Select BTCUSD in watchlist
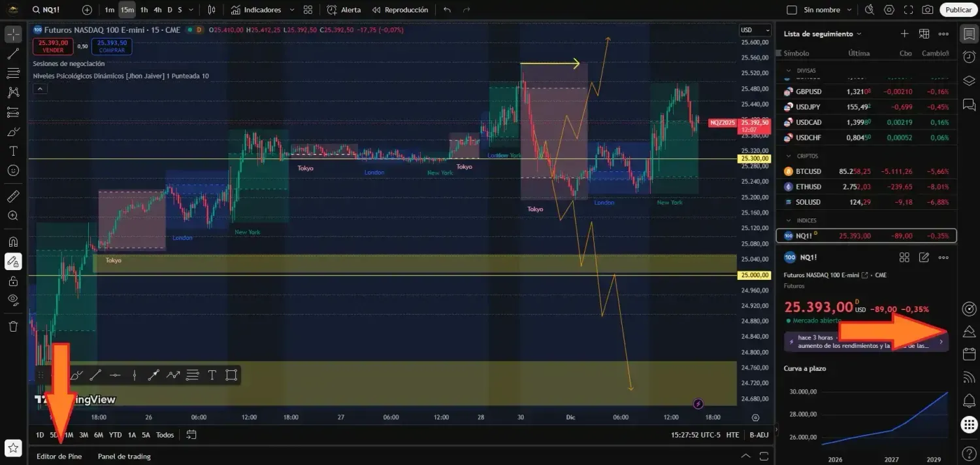This screenshot has height=465, width=980. click(866, 171)
